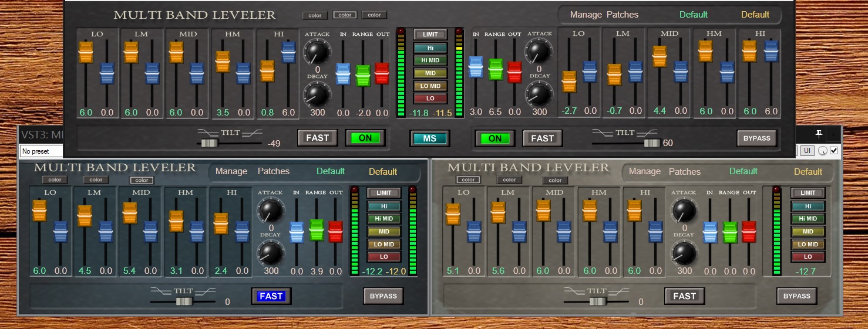Toggle the host plugin enable checkbox
Screen dimensions: 868x329
(833, 151)
